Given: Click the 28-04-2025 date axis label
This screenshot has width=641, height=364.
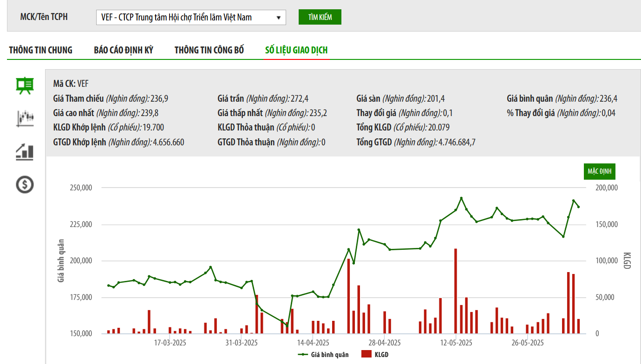Looking at the screenshot, I should click(x=384, y=343).
